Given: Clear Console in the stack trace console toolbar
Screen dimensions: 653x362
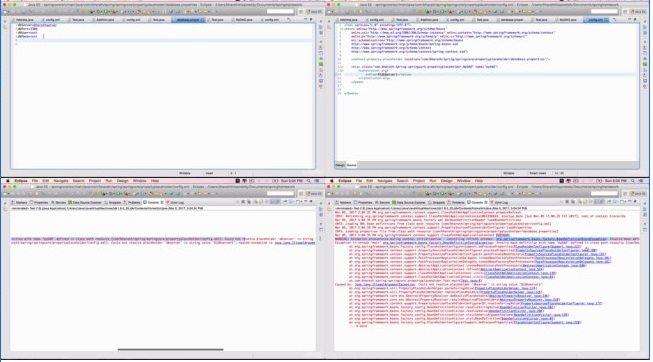Looking at the screenshot, I should (x=580, y=202).
